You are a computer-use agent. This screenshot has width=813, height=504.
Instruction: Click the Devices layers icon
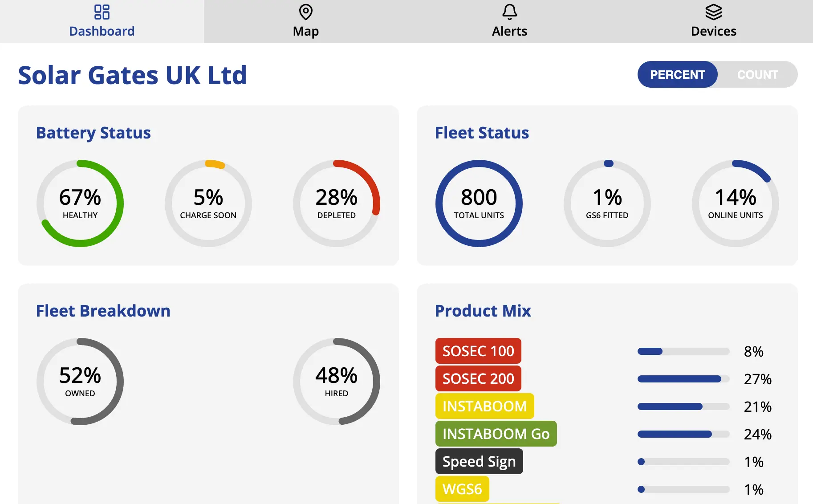click(713, 12)
